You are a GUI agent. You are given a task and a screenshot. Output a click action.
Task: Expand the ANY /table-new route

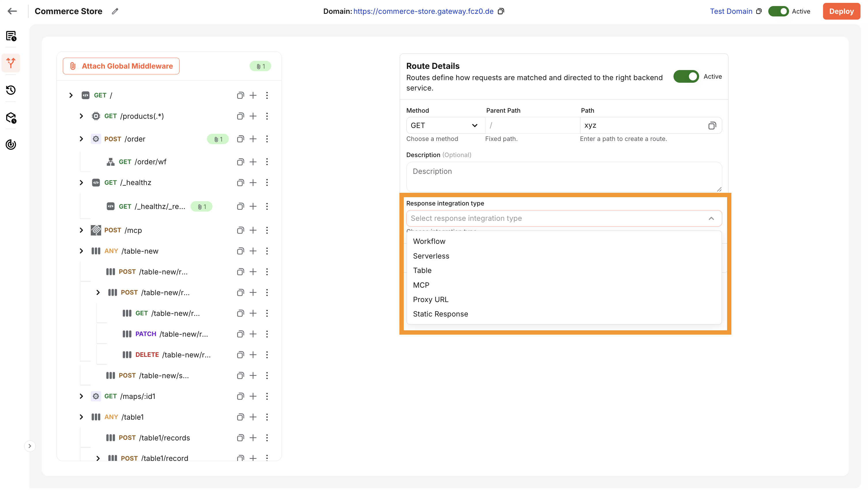coord(81,251)
